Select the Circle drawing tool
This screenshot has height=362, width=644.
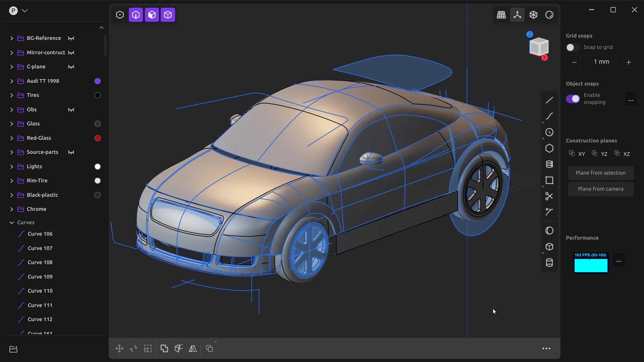tap(549, 132)
